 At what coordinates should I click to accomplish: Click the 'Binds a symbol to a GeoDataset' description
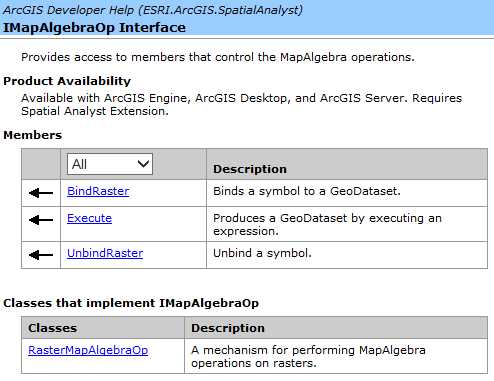tap(307, 191)
